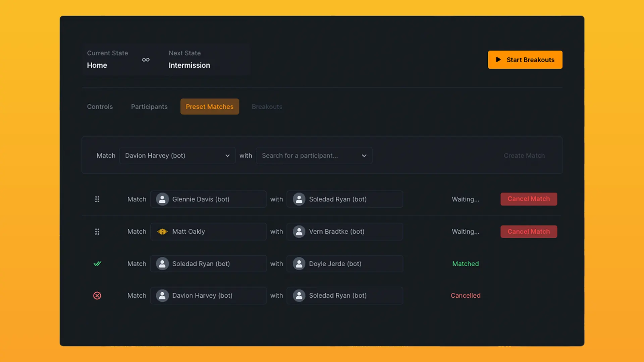Click Cancel Match for Matt Oakly row
This screenshot has height=362, width=644.
click(x=529, y=231)
